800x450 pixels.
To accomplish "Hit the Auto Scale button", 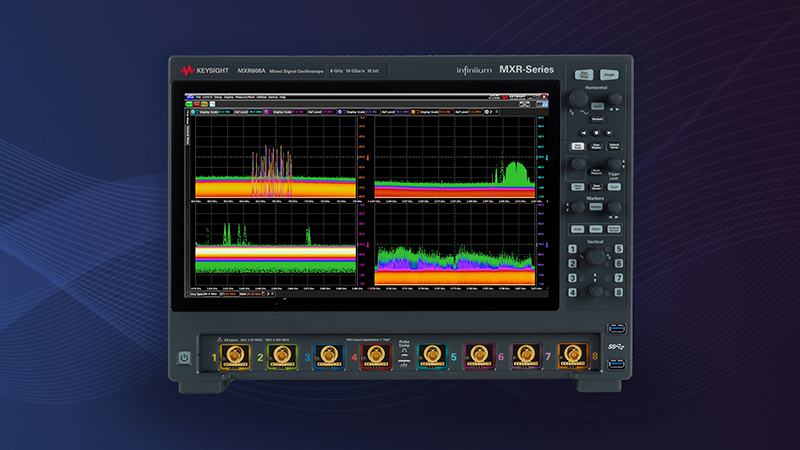I will (x=578, y=146).
